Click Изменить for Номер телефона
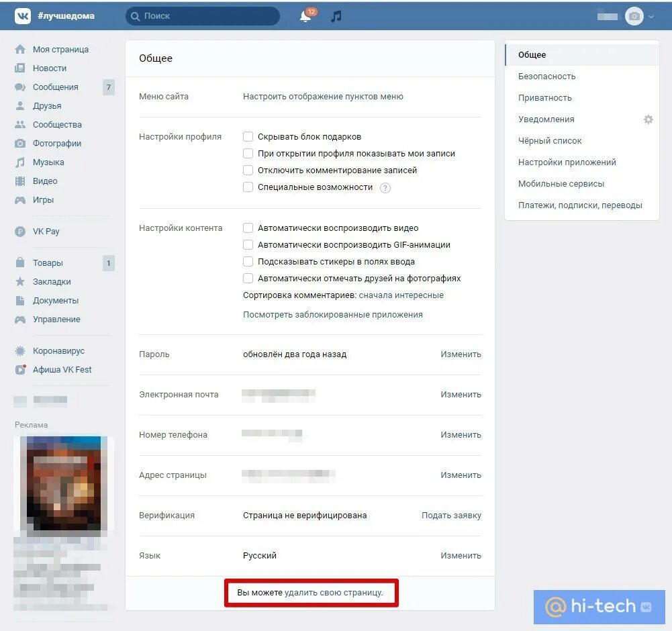This screenshot has height=631, width=672. click(461, 435)
